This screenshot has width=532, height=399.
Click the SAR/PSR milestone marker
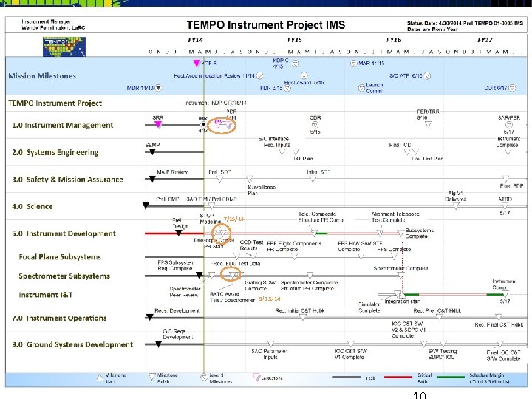509,125
